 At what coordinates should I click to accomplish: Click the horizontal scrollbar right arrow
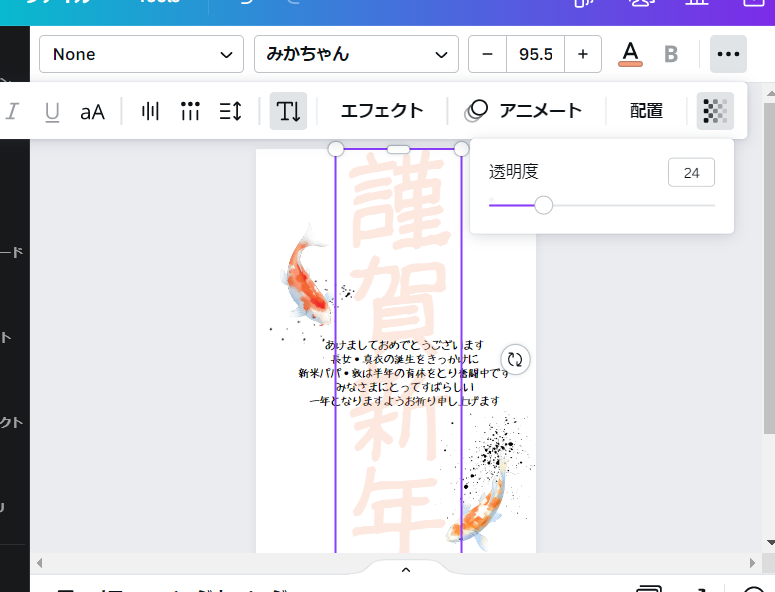coord(752,563)
